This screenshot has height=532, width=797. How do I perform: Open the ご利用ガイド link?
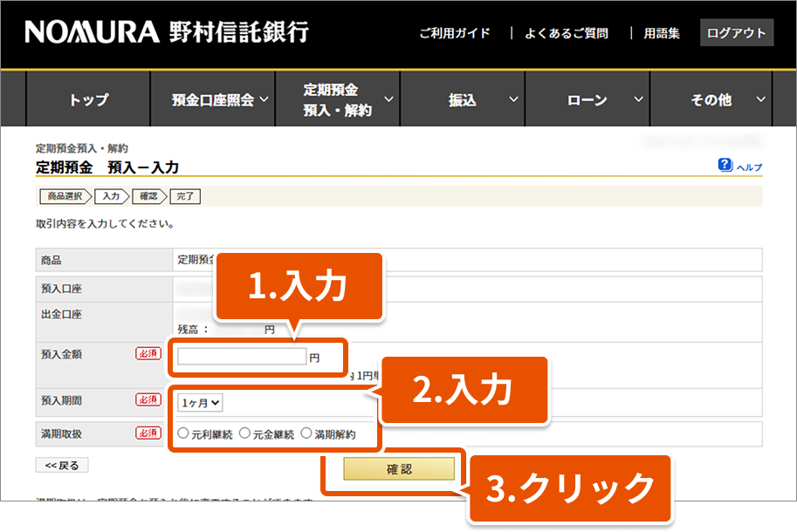(x=454, y=33)
